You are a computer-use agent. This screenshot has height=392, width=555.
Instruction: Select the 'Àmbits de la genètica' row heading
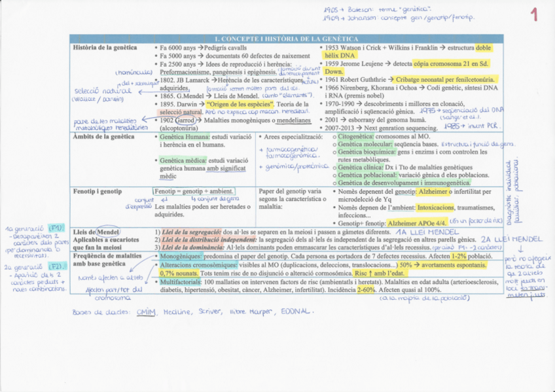pos(104,137)
